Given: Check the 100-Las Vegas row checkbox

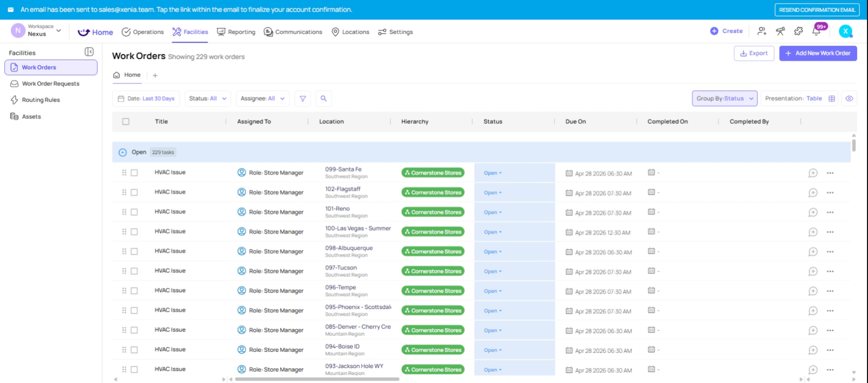Looking at the screenshot, I should 134,232.
